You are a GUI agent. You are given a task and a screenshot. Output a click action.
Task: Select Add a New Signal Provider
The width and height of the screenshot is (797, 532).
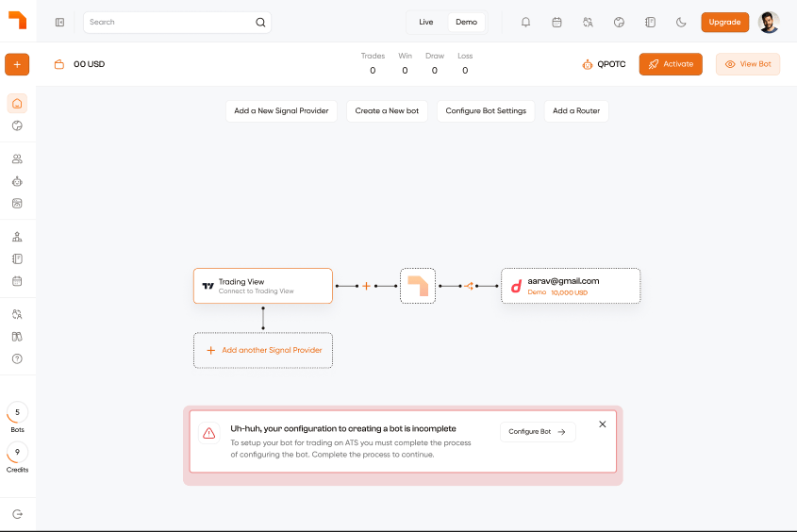click(x=281, y=110)
